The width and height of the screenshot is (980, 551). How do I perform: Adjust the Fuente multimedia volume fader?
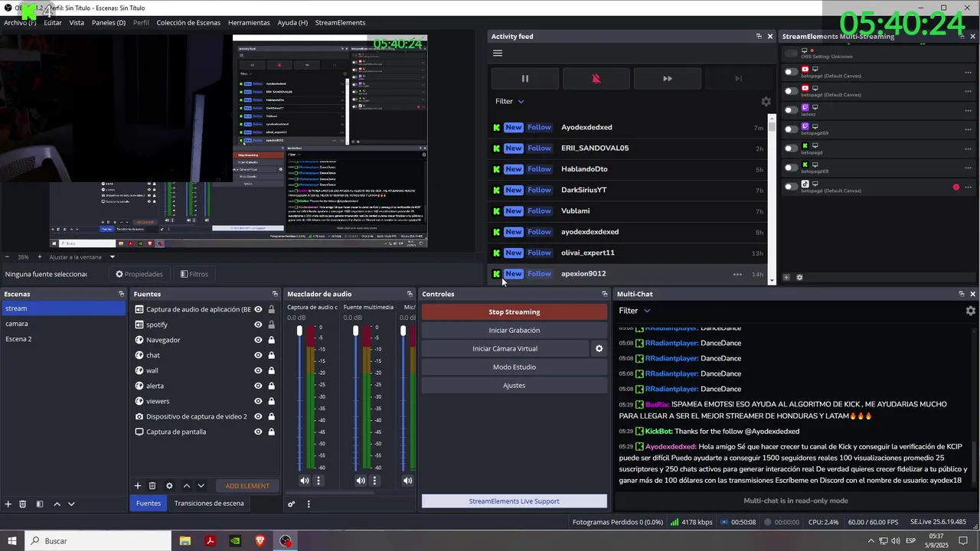[x=355, y=331]
